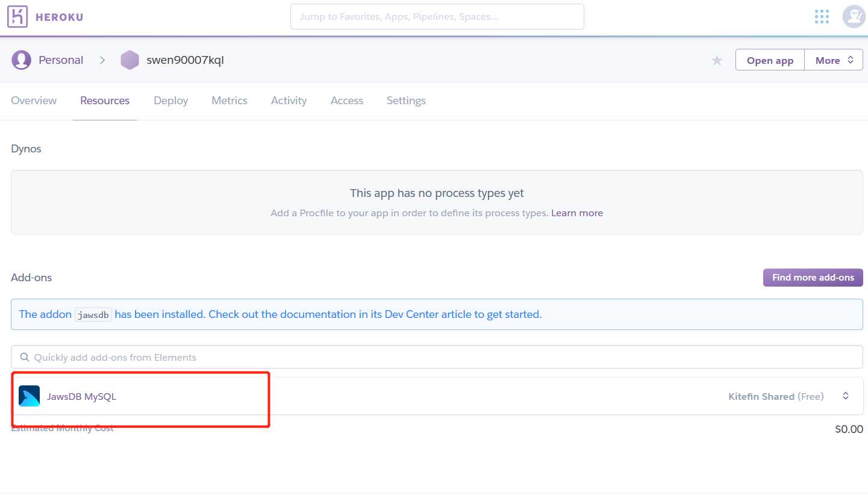Expand the Kitefin Shared plan options arrows
Screen dimensions: 868x495
(x=846, y=396)
